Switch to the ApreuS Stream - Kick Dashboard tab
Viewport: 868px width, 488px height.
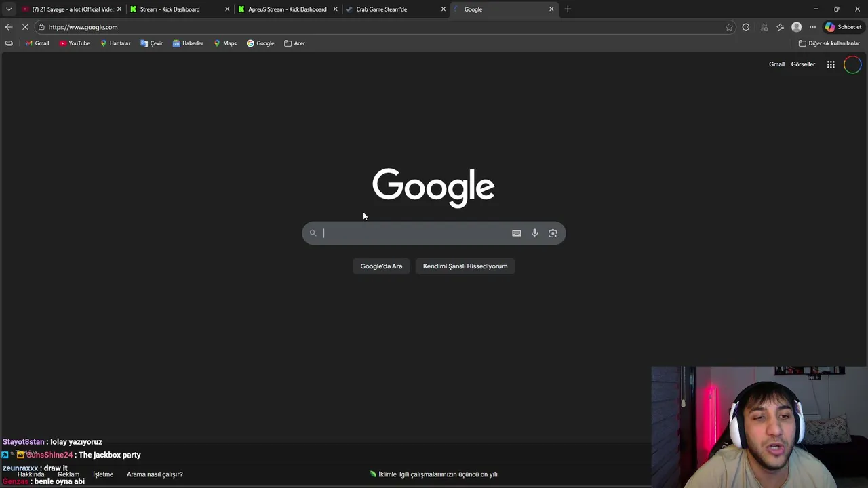pos(287,9)
